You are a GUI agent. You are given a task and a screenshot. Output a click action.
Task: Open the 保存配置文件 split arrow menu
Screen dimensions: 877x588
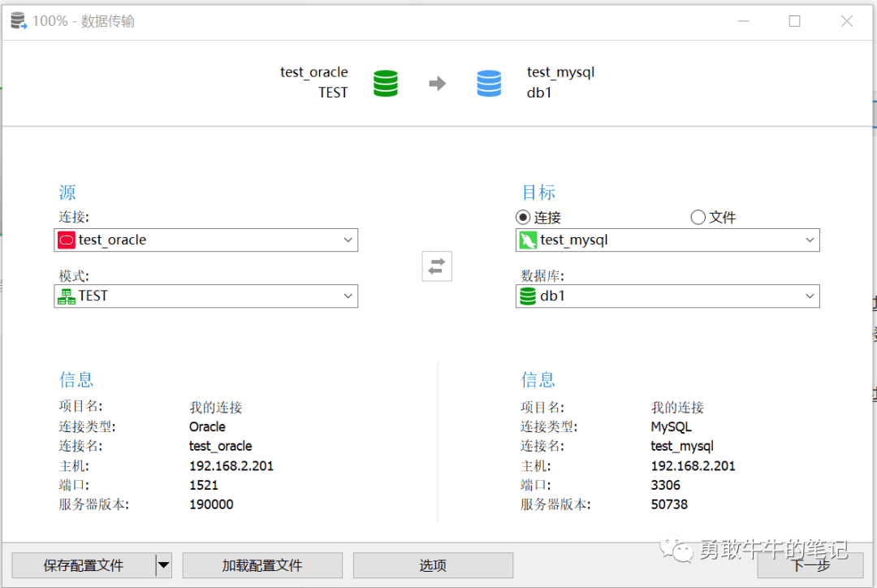pos(164,565)
